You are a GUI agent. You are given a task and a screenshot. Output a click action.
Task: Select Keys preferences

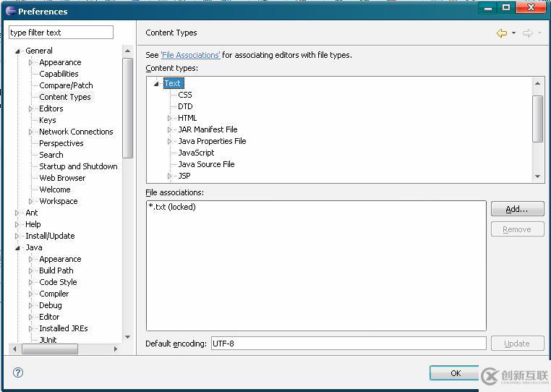(48, 120)
